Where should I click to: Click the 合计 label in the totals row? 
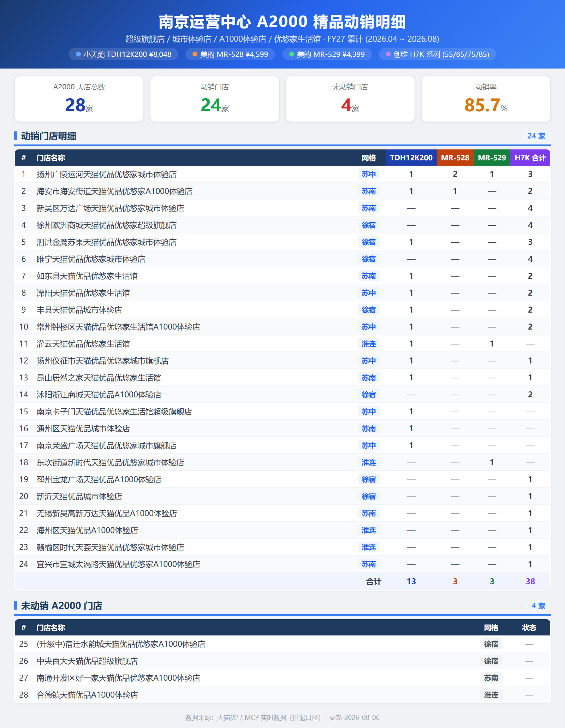(374, 581)
